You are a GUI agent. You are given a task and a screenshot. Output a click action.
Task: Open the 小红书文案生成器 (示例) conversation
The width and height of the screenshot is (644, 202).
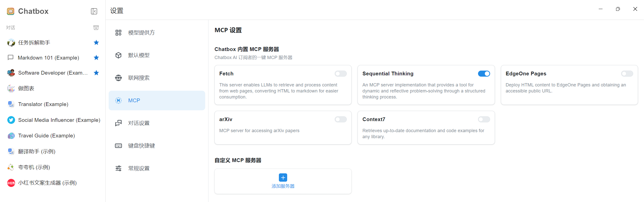(53, 183)
